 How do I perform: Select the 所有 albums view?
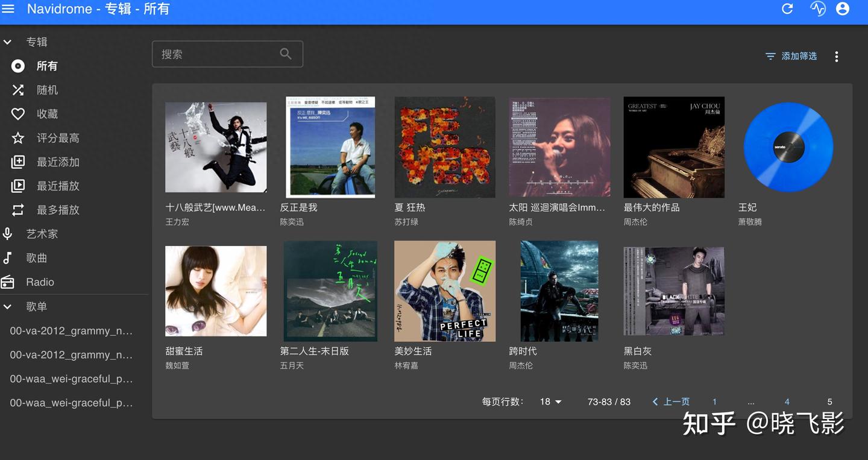17,66
